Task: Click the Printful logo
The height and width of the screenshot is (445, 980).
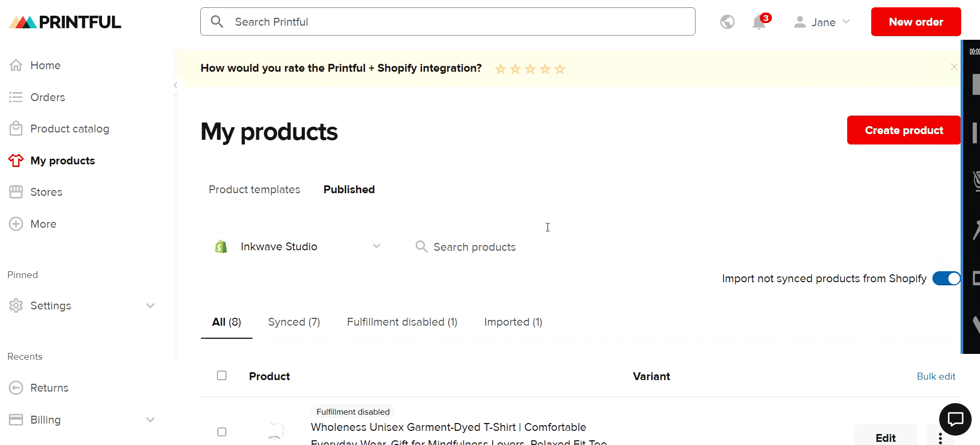Action: point(65,22)
